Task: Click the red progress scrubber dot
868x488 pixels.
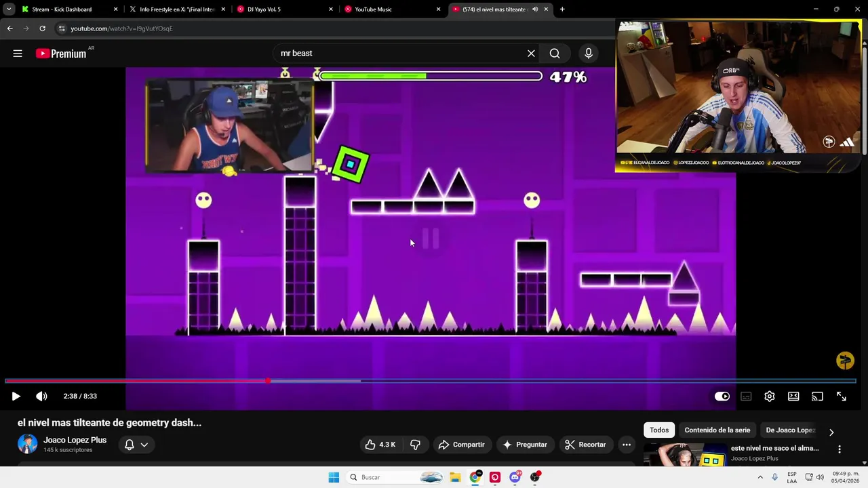Action: click(268, 381)
